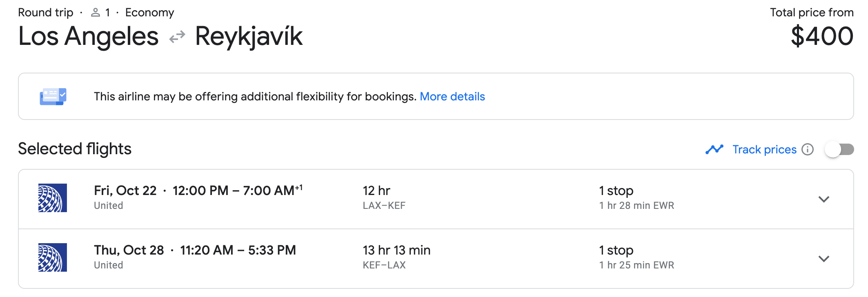
Task: Click the Los Angeles origin title
Action: (88, 37)
